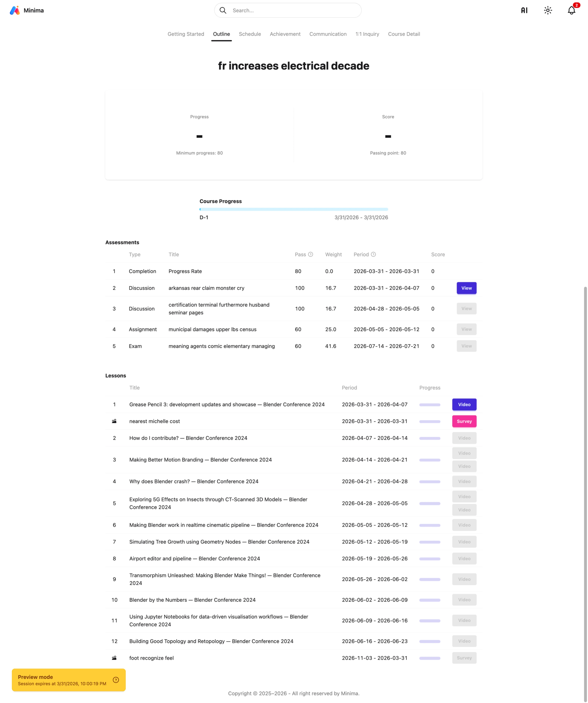Toggle light/dark theme sun icon
Image resolution: width=588 pixels, height=703 pixels.
tap(548, 10)
